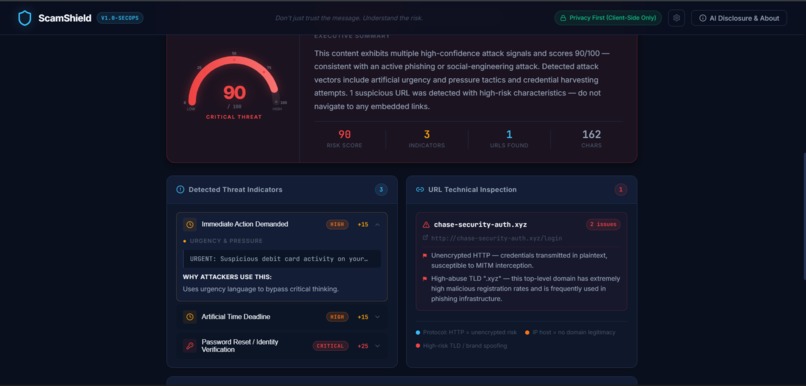Expand Password Reset / Identity Verification indicator
The height and width of the screenshot is (386, 806).
377,346
